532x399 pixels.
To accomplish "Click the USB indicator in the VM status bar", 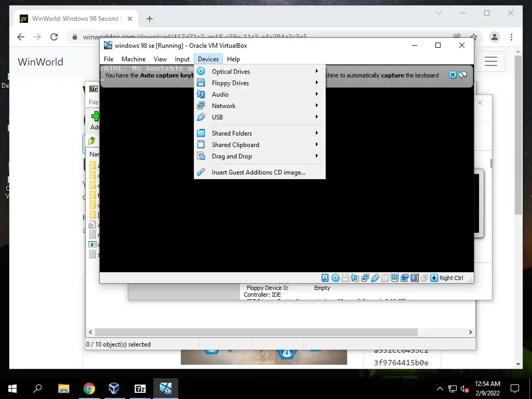I will 375,278.
